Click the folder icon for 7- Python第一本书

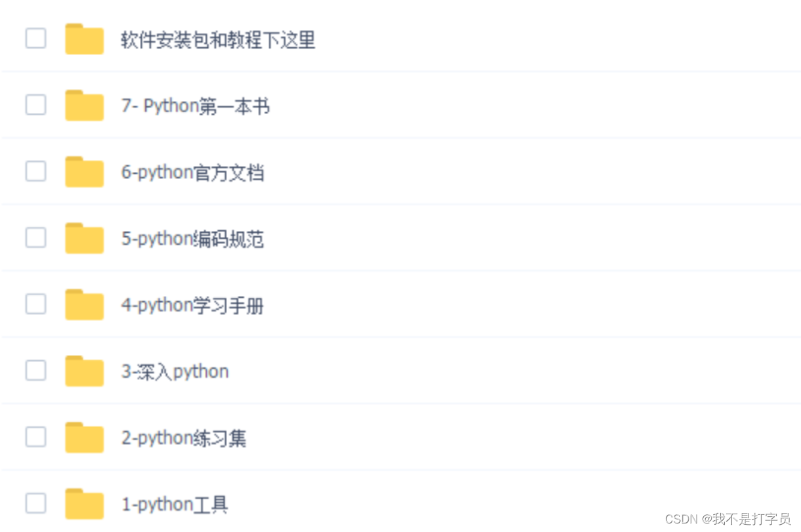(84, 105)
